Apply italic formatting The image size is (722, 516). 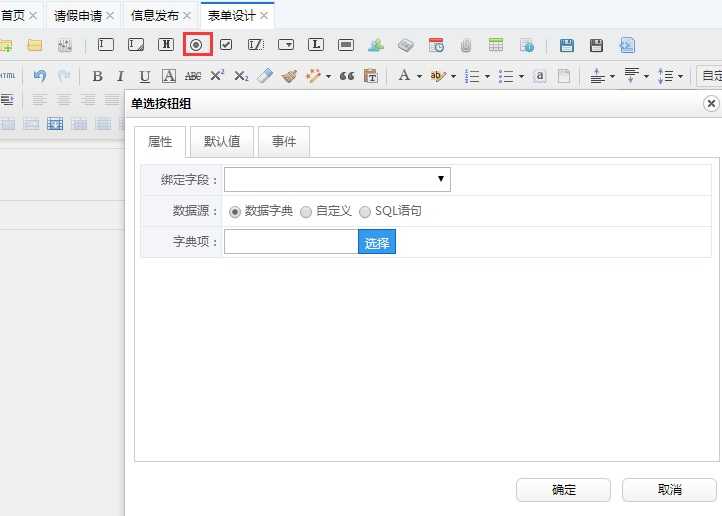pos(120,76)
